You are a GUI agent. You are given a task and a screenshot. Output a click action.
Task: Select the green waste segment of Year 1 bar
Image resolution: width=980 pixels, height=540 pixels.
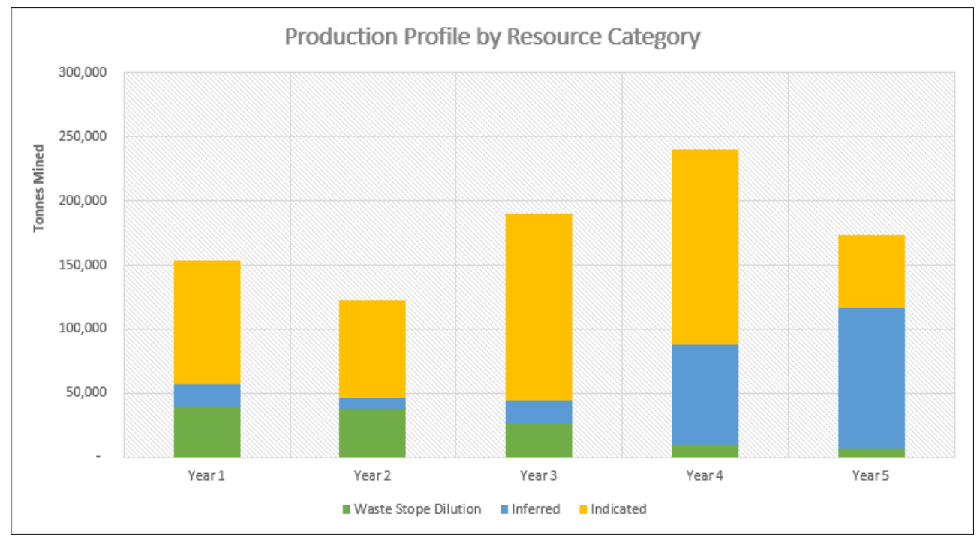(207, 432)
